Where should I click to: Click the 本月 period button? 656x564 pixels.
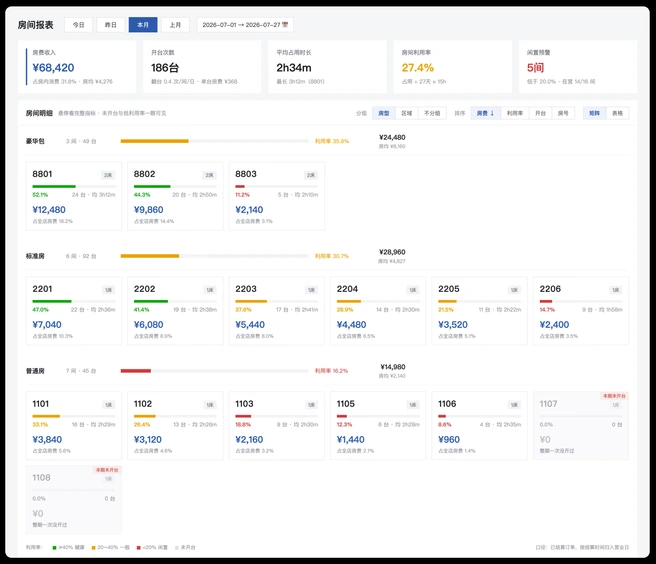[x=143, y=25]
